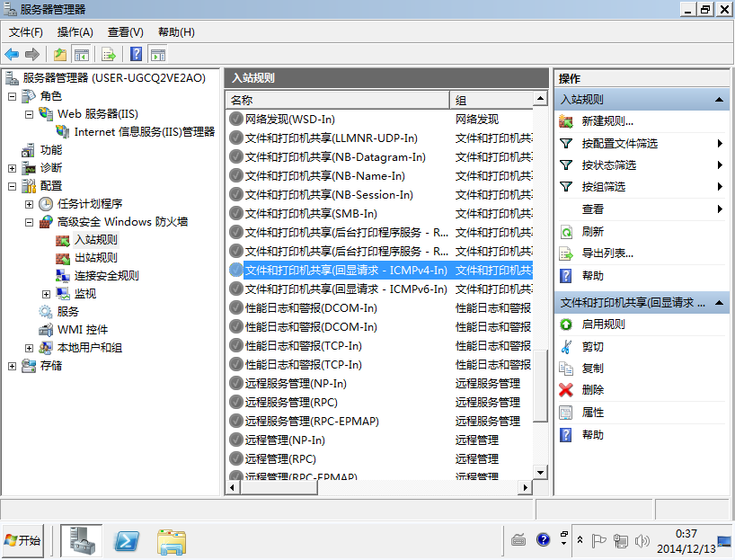Click the Back arrow toolbar icon
735x560 pixels.
[x=12, y=55]
